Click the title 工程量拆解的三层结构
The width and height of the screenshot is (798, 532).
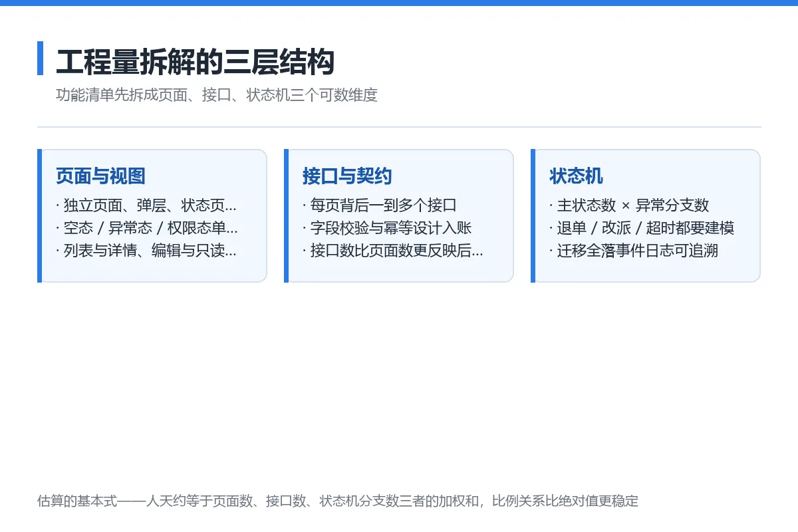pyautogui.click(x=195, y=62)
